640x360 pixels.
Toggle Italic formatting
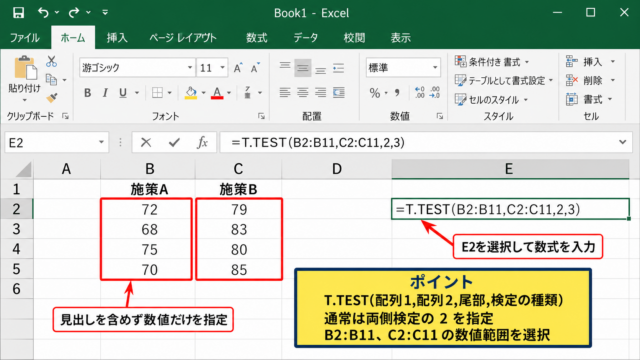(105, 93)
